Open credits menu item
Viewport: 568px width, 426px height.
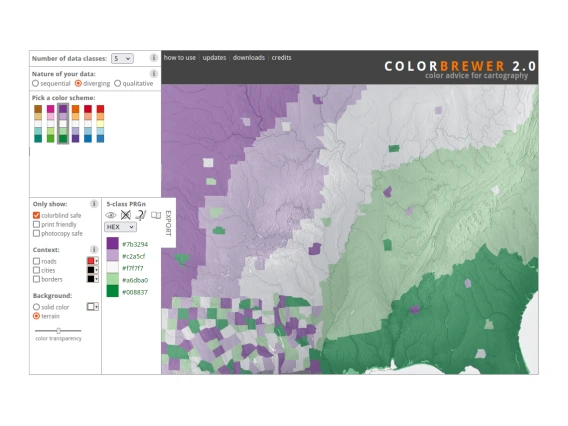(x=281, y=58)
